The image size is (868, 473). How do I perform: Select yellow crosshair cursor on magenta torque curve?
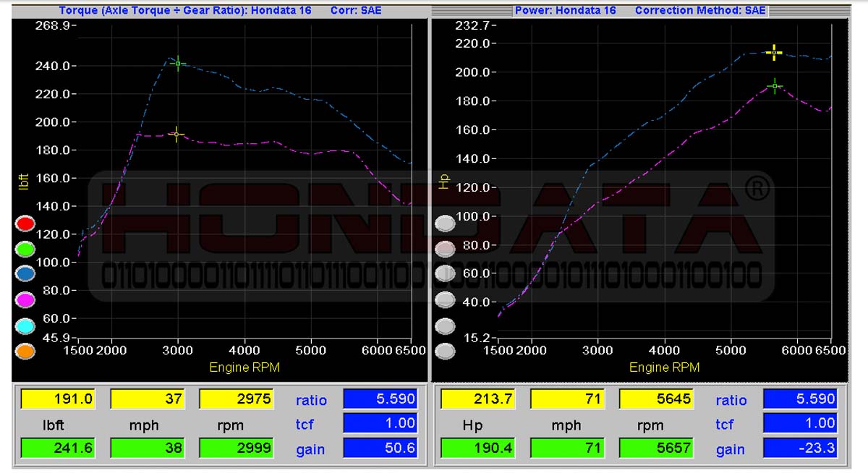point(176,135)
